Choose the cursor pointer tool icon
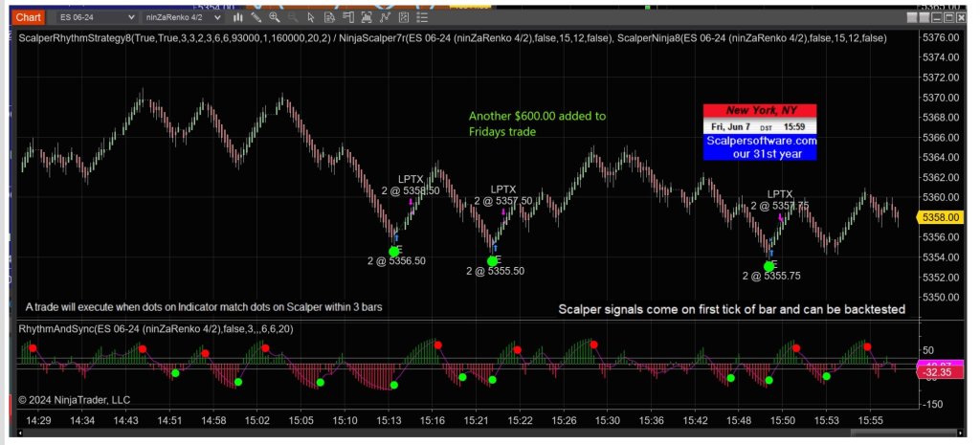This screenshot has width=980, height=445. click(x=311, y=17)
